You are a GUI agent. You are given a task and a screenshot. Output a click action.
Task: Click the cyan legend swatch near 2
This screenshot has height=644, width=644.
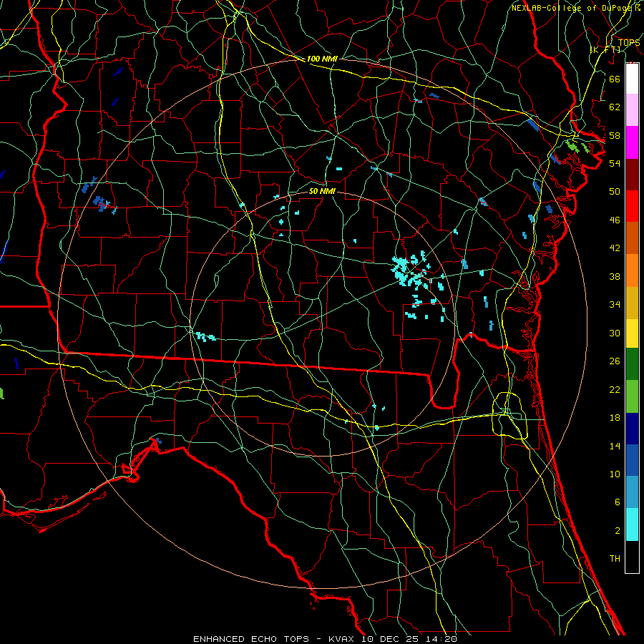(632, 525)
